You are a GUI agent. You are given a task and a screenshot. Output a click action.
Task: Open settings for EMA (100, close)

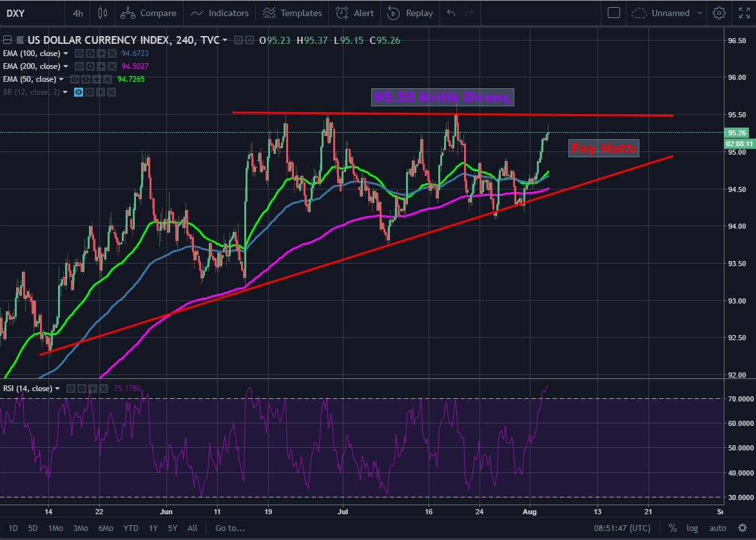pos(90,53)
